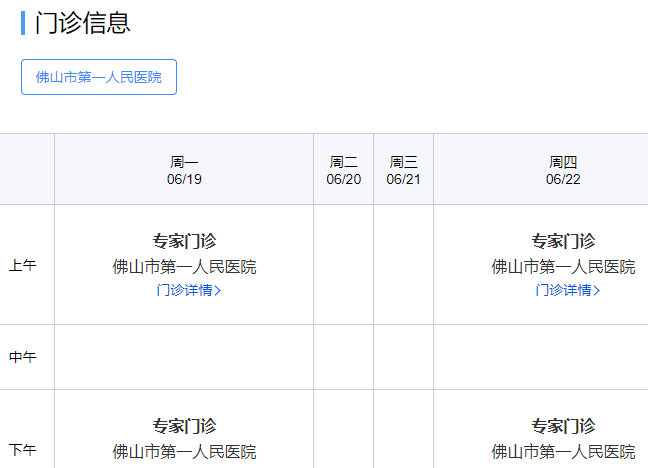Click the 上午 row label

click(x=23, y=266)
